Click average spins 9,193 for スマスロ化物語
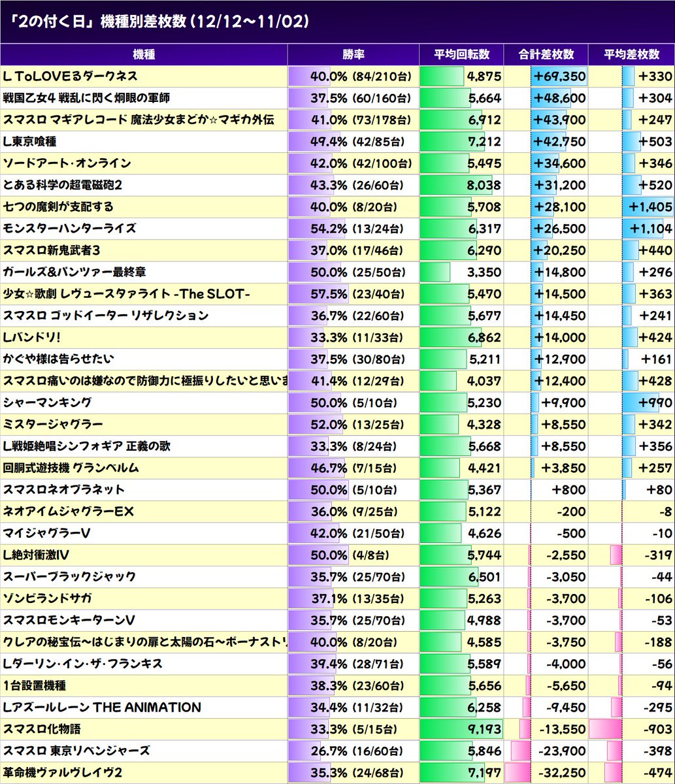The image size is (675, 784). [484, 729]
